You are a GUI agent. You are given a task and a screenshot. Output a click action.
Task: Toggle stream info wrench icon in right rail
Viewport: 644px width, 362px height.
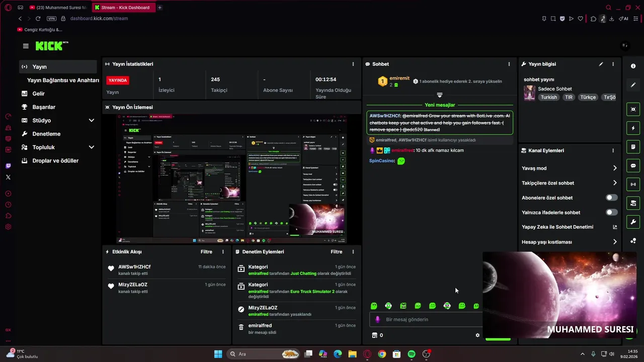tap(633, 222)
